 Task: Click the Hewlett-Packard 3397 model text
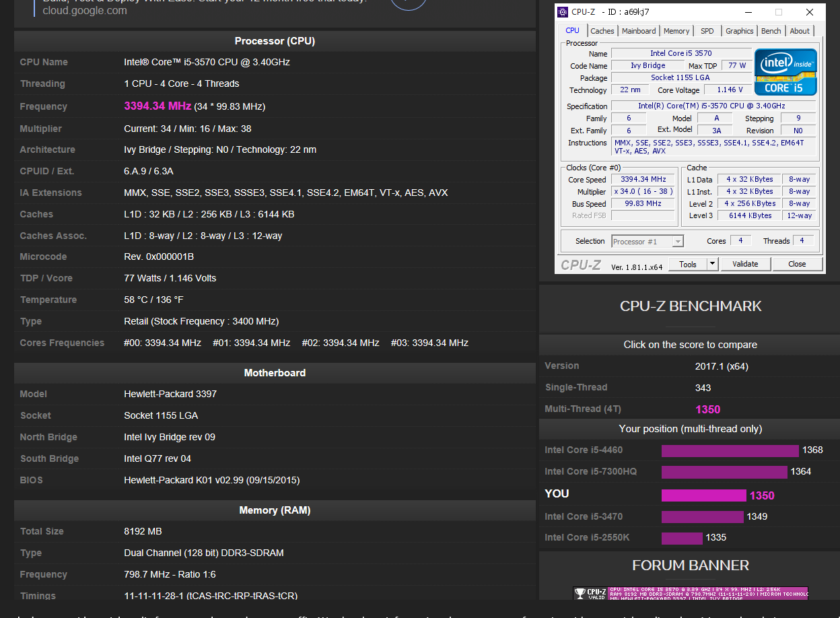click(x=170, y=394)
